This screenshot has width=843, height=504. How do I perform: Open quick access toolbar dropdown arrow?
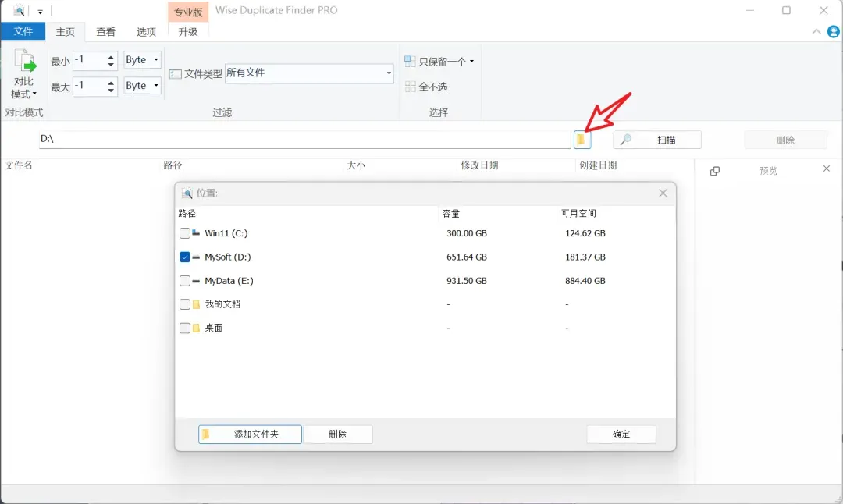pos(41,11)
